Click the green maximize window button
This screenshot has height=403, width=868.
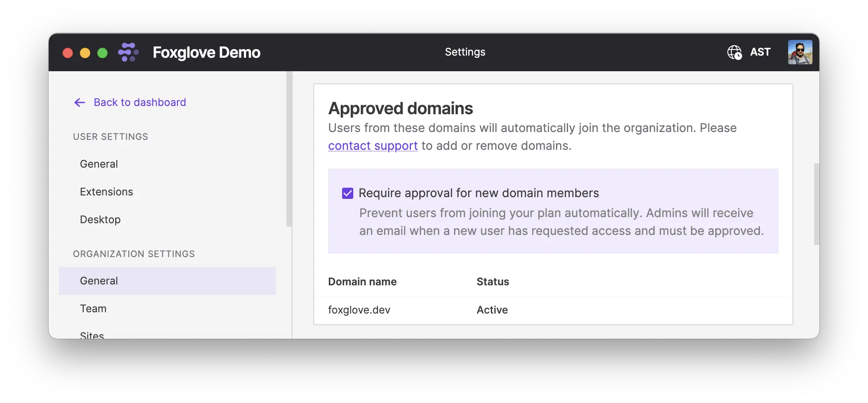(102, 53)
